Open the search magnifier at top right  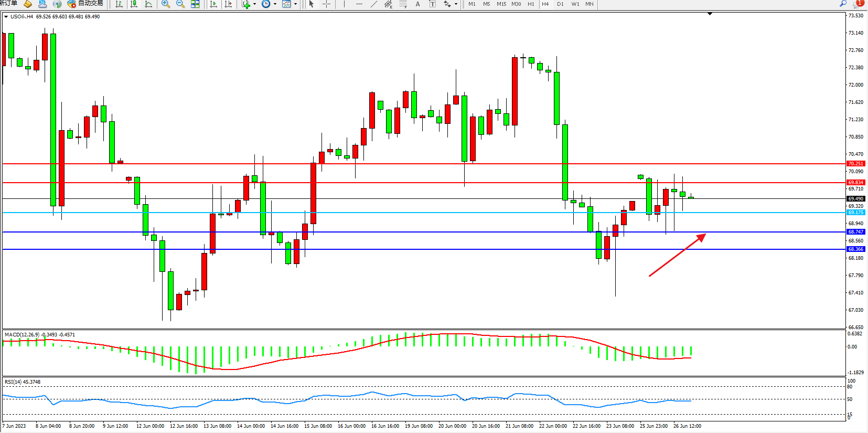[x=843, y=4]
